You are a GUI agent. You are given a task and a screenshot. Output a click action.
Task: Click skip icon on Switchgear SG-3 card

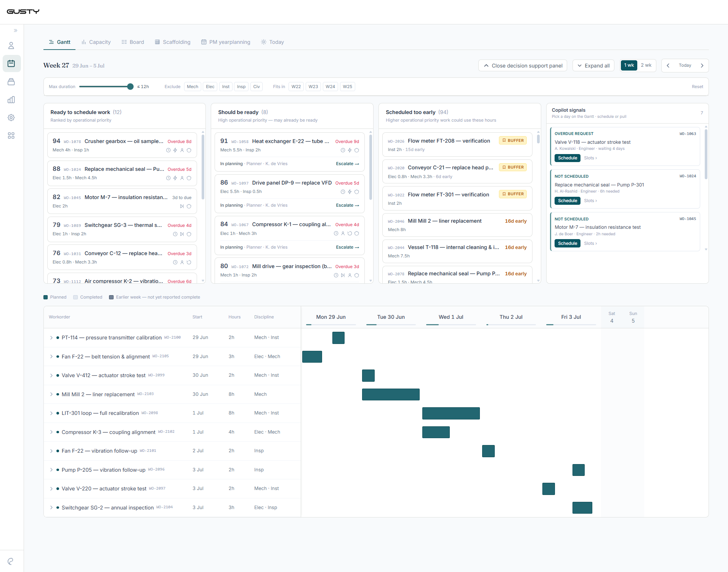coord(182,234)
